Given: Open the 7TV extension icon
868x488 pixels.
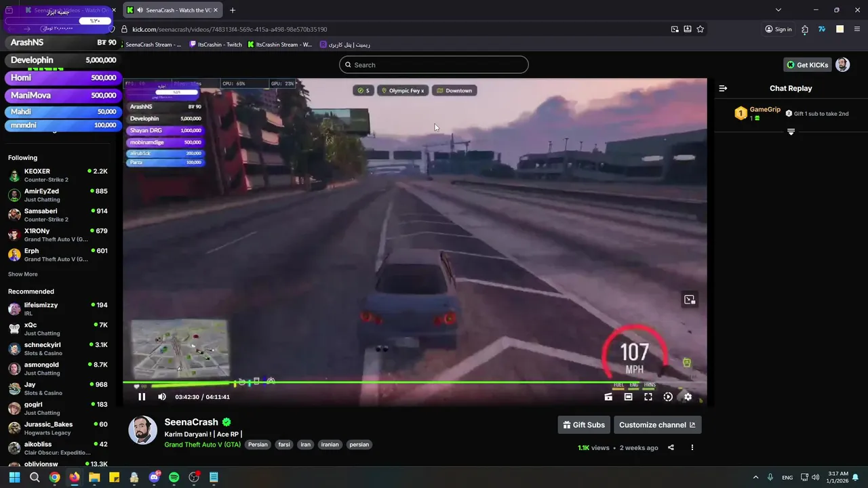Looking at the screenshot, I should [822, 29].
